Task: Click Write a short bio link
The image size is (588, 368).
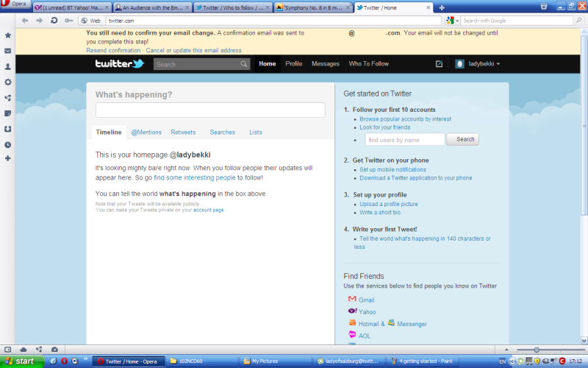Action: (x=380, y=213)
